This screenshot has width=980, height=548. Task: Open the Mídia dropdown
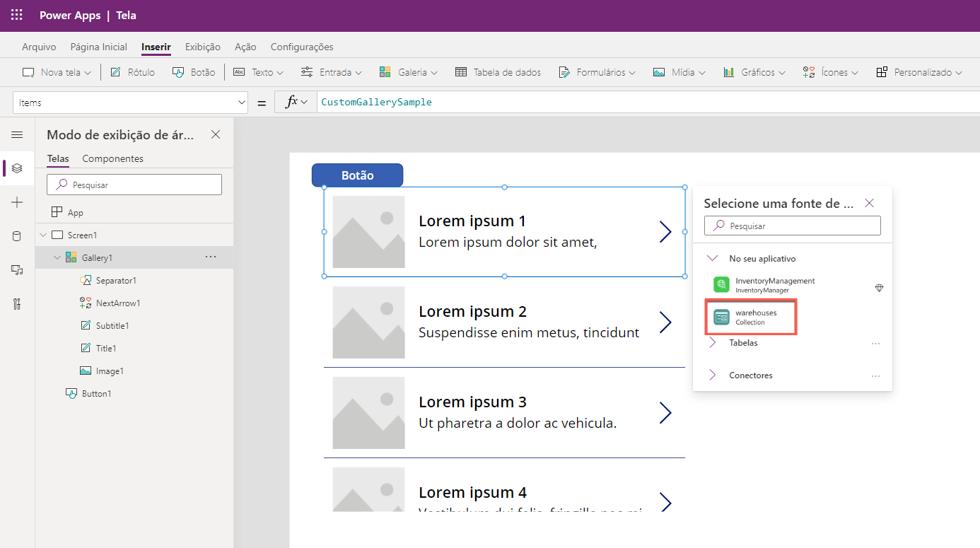679,72
